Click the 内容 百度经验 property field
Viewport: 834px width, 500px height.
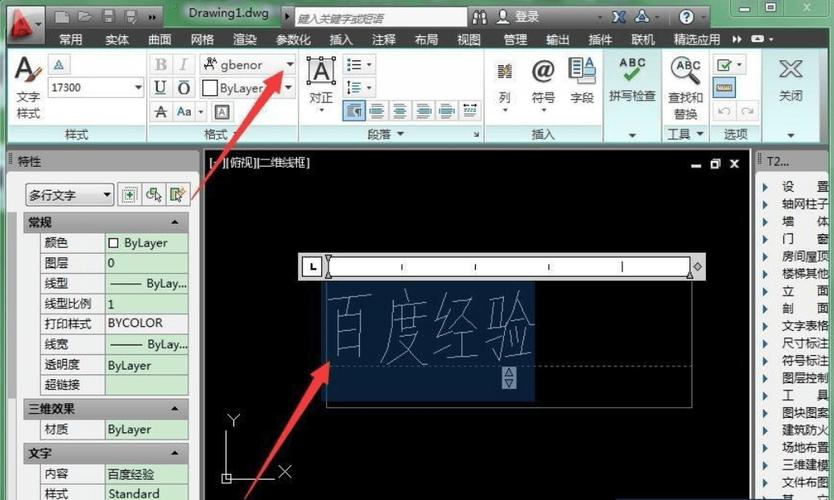tap(147, 474)
